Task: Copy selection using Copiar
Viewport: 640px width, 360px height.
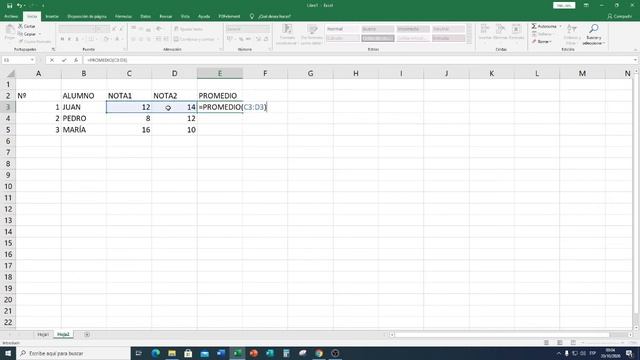Action: 27,34
